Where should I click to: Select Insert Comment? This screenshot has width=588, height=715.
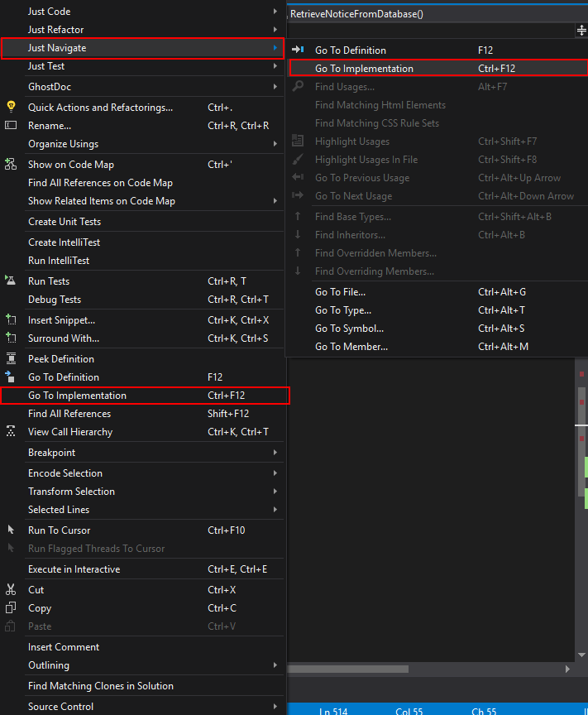point(64,647)
